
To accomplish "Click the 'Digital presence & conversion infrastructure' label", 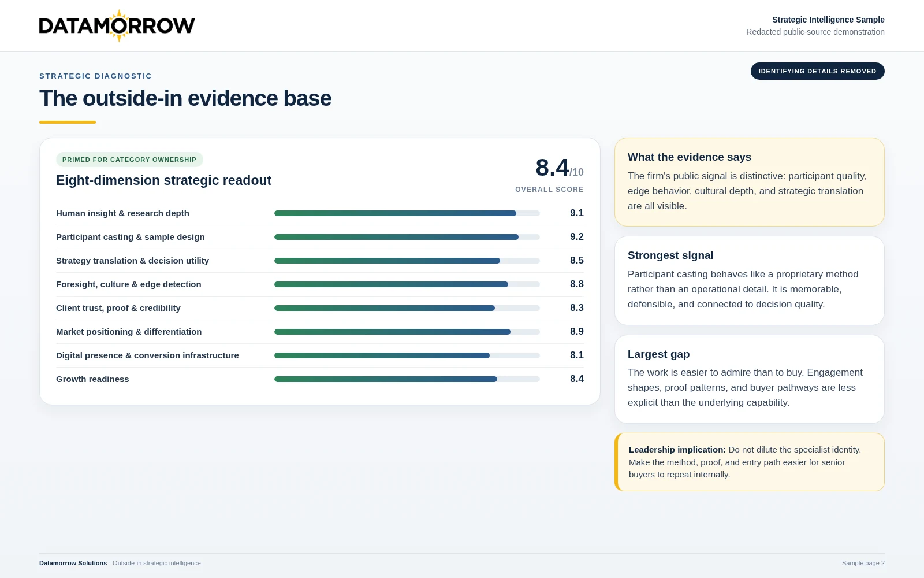I will tap(147, 355).
